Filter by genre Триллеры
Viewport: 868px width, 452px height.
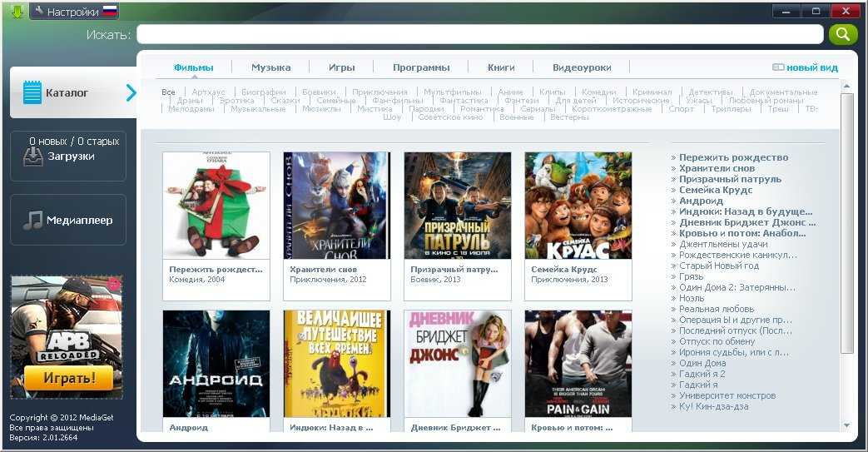pyautogui.click(x=732, y=108)
